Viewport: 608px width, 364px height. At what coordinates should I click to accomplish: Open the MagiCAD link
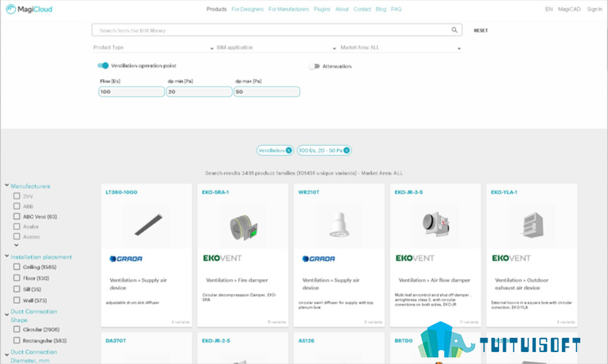[x=569, y=9]
